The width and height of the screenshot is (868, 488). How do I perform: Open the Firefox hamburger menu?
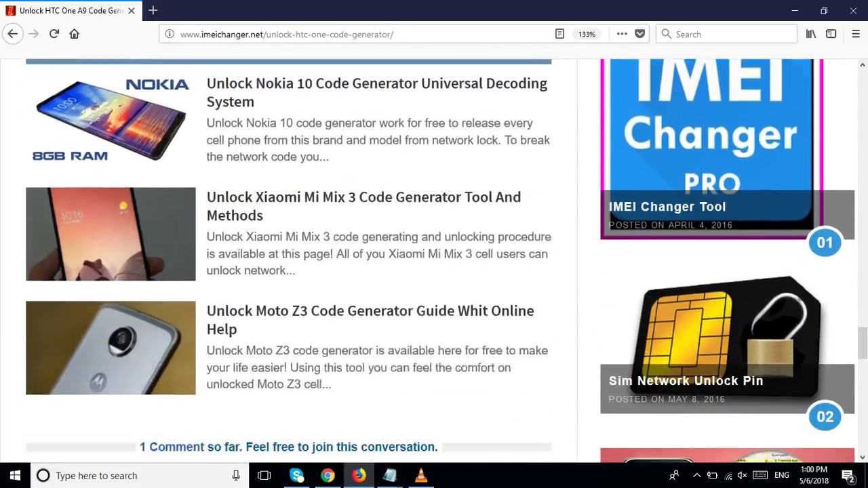pos(856,34)
